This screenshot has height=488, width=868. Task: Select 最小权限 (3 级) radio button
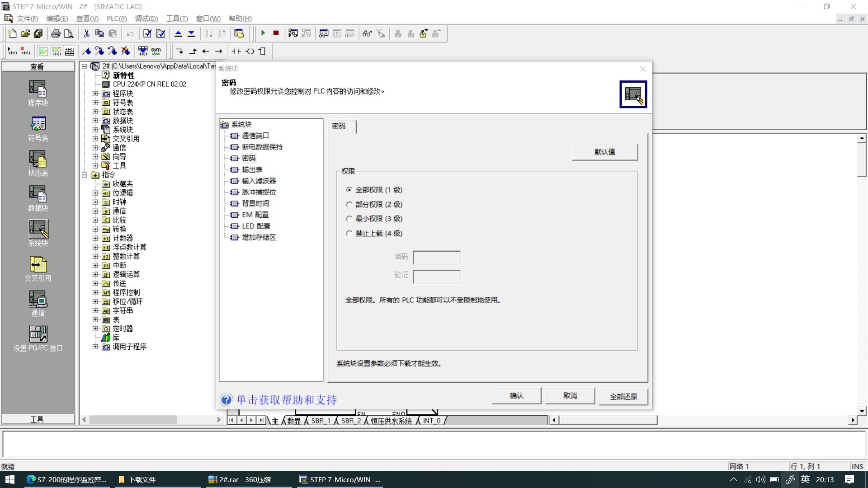[349, 219]
